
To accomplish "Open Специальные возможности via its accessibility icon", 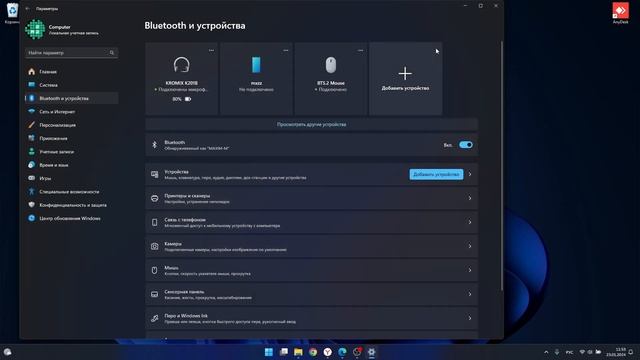I will (x=31, y=191).
